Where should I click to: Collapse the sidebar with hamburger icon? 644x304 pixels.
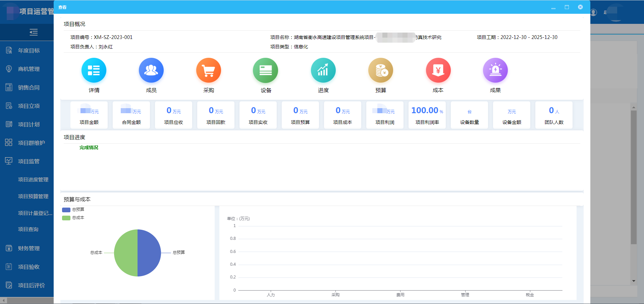(x=34, y=32)
